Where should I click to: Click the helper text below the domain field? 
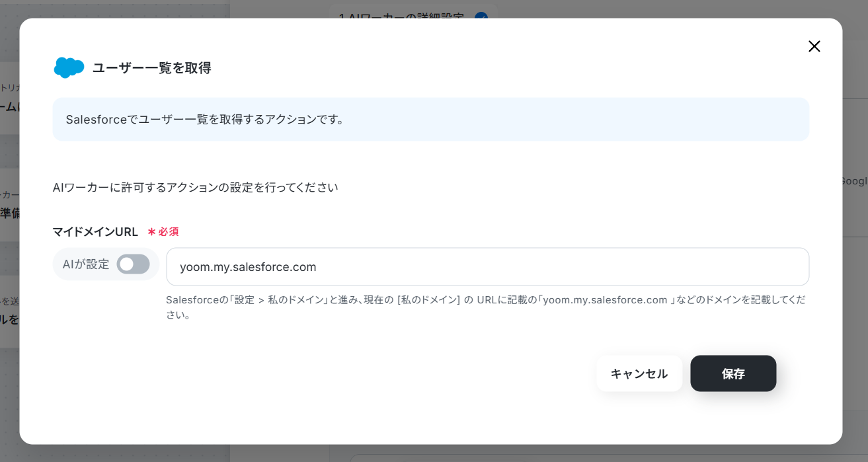point(486,307)
